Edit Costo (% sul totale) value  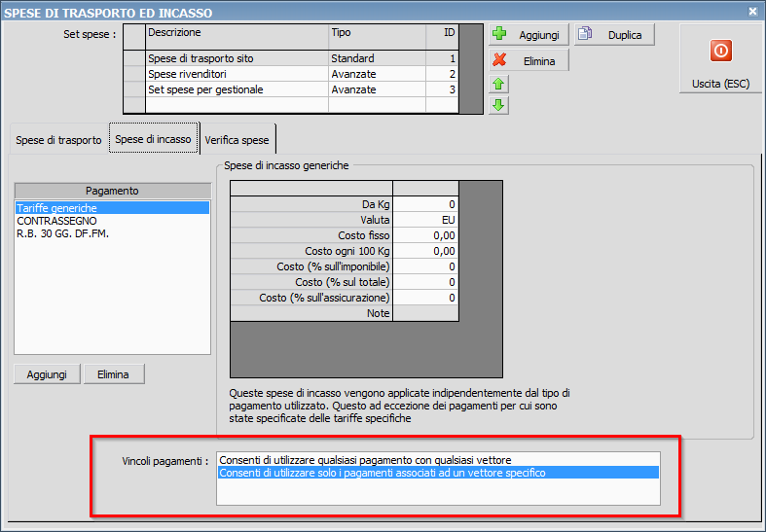pos(425,282)
